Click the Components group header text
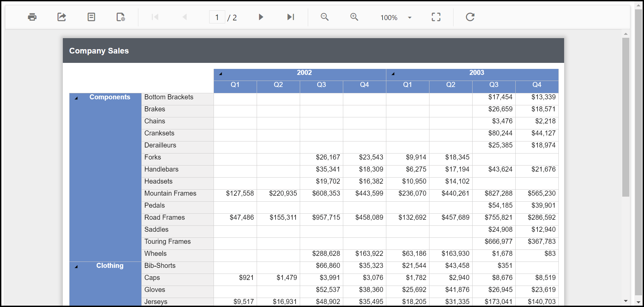The image size is (644, 307). (x=110, y=97)
